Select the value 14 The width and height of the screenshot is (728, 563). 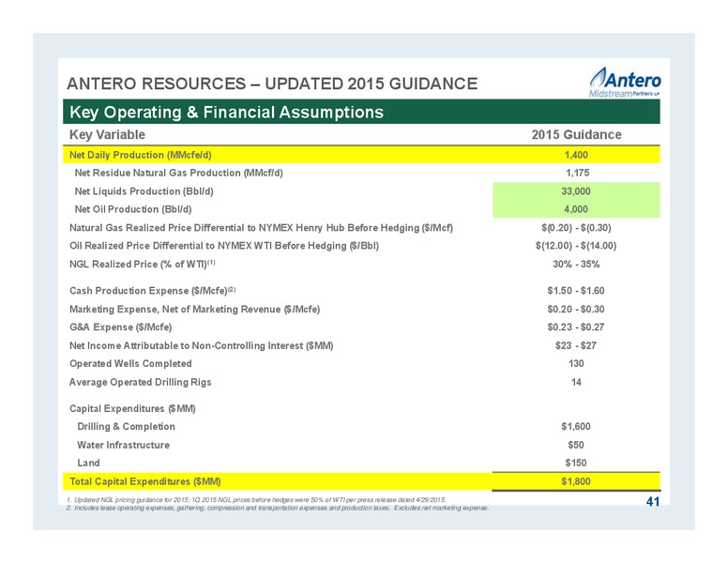click(576, 382)
